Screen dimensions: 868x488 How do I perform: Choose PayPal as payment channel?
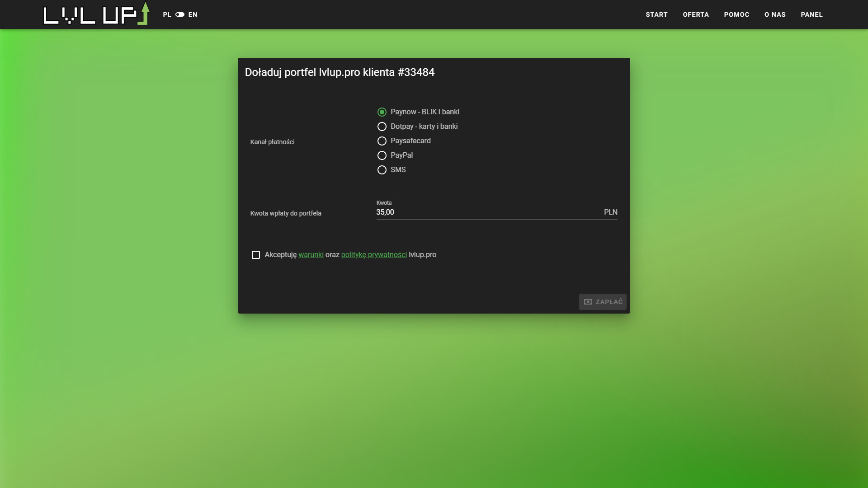382,155
